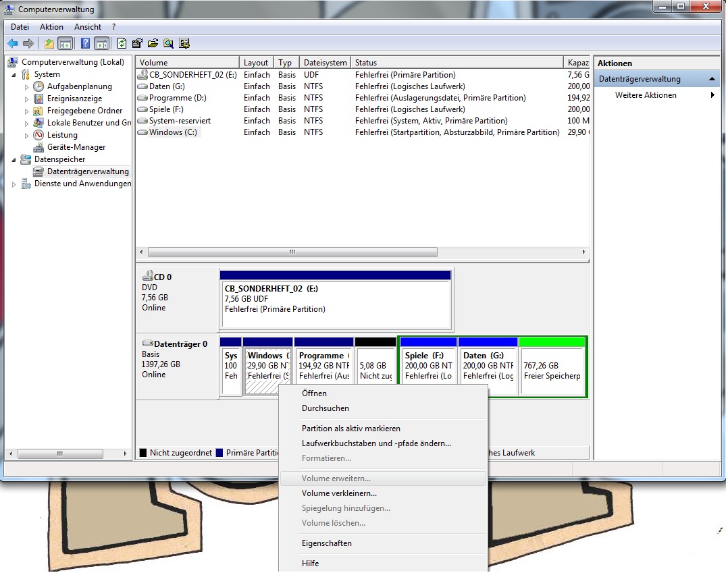Open the Aktion menu
The width and height of the screenshot is (728, 575).
pos(51,27)
